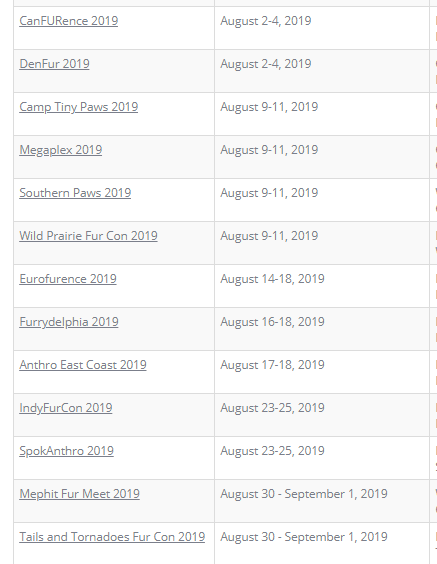This screenshot has height=564, width=437.
Task: Open Wild Prairie Fur Con 2019
Action: [x=88, y=236]
